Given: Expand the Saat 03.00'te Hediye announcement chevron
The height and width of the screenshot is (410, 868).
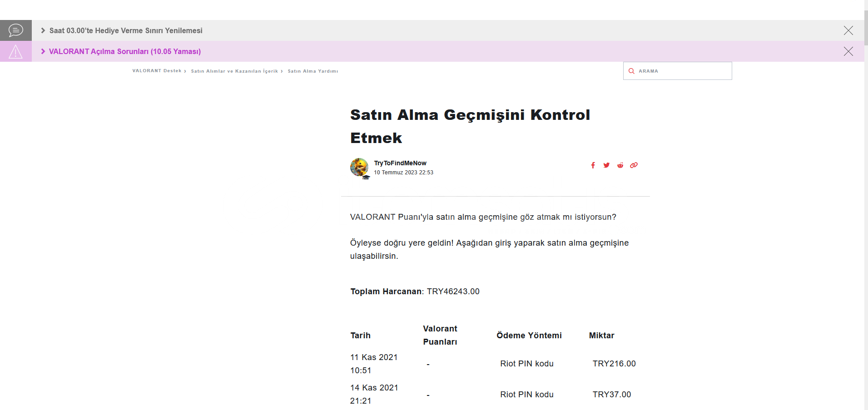Looking at the screenshot, I should 43,30.
